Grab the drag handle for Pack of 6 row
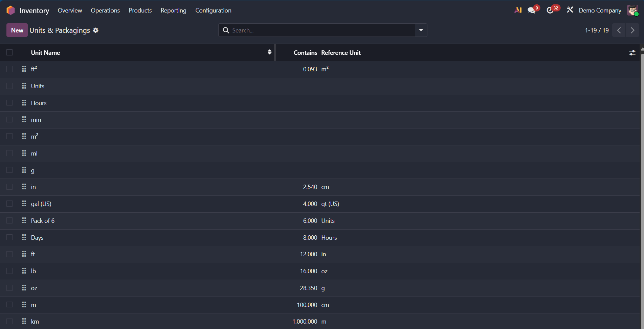Screen dimensions: 644x329 coord(24,220)
